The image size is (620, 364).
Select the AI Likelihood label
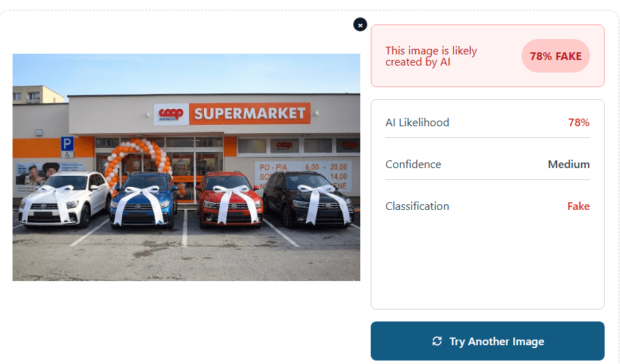point(418,123)
